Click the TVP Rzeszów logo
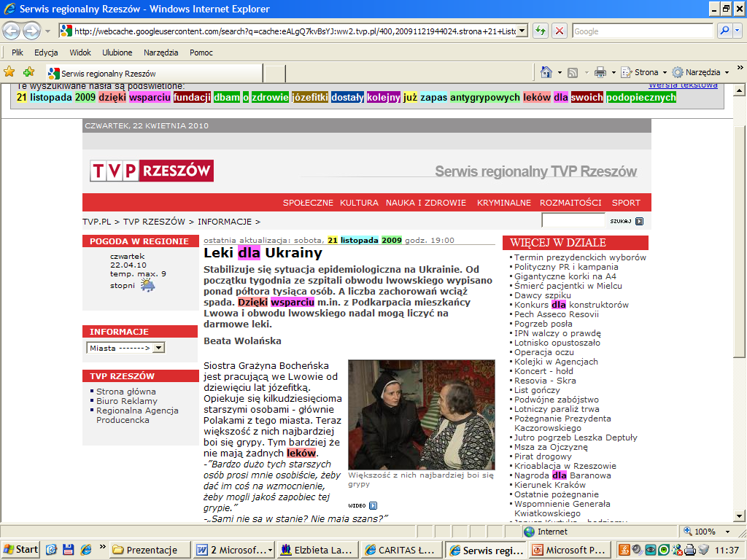The image size is (747, 560). pyautogui.click(x=152, y=171)
